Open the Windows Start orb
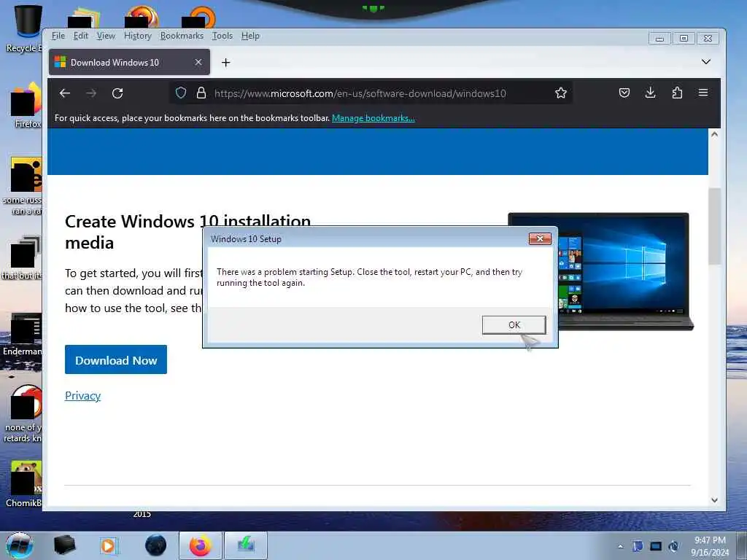The width and height of the screenshot is (747, 560). coord(20,545)
